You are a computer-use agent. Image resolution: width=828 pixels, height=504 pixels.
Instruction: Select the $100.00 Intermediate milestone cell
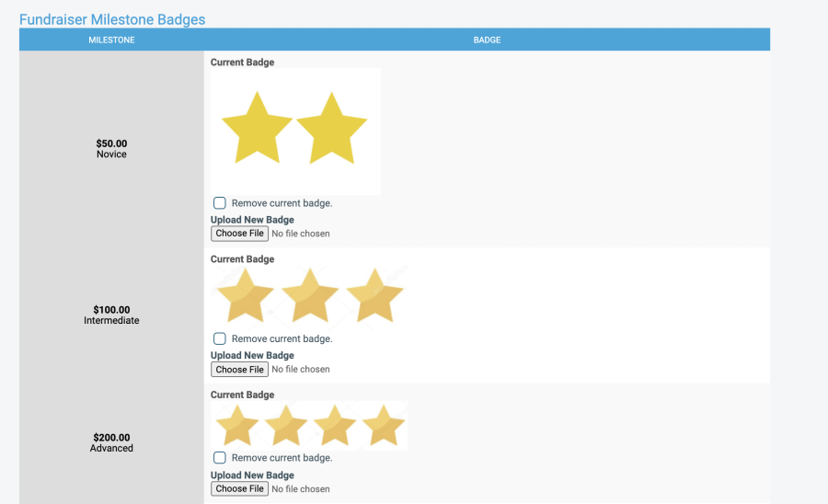tap(111, 315)
